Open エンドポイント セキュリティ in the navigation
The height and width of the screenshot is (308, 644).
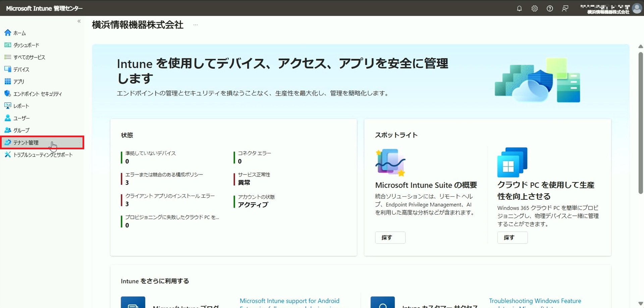(x=38, y=94)
